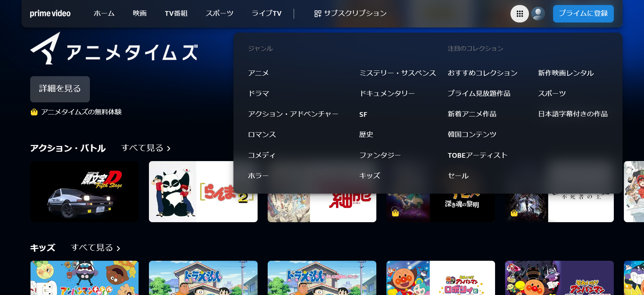Image resolution: width=644 pixels, height=295 pixels.
Task: Select the SF genre
Action: [363, 114]
